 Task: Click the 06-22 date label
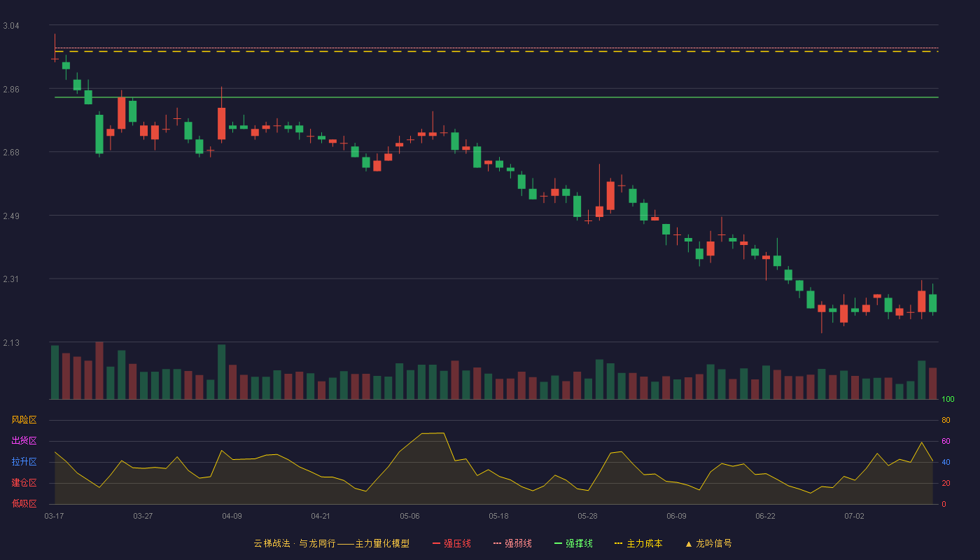tap(765, 516)
